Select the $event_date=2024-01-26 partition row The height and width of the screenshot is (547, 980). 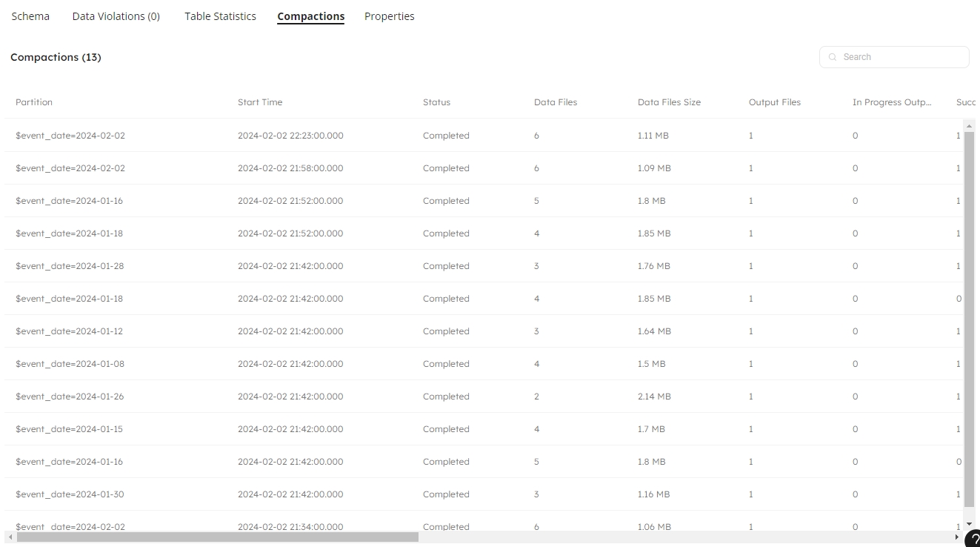70,397
